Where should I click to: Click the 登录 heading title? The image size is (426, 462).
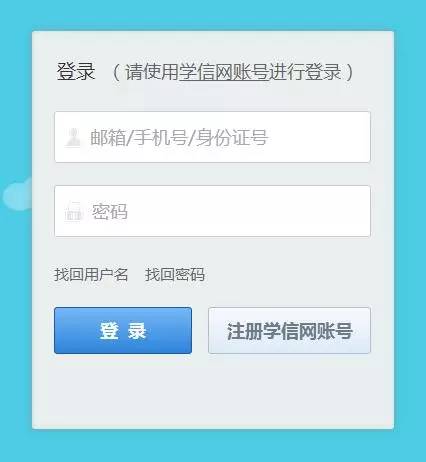click(x=76, y=71)
